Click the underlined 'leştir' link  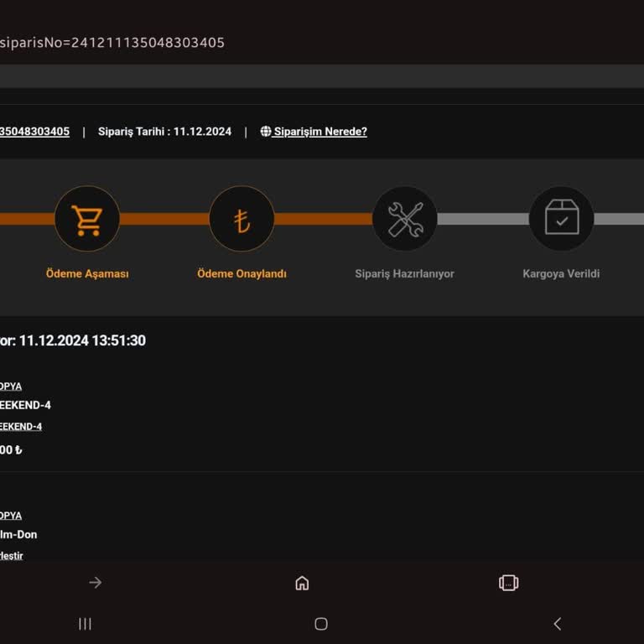[12, 556]
